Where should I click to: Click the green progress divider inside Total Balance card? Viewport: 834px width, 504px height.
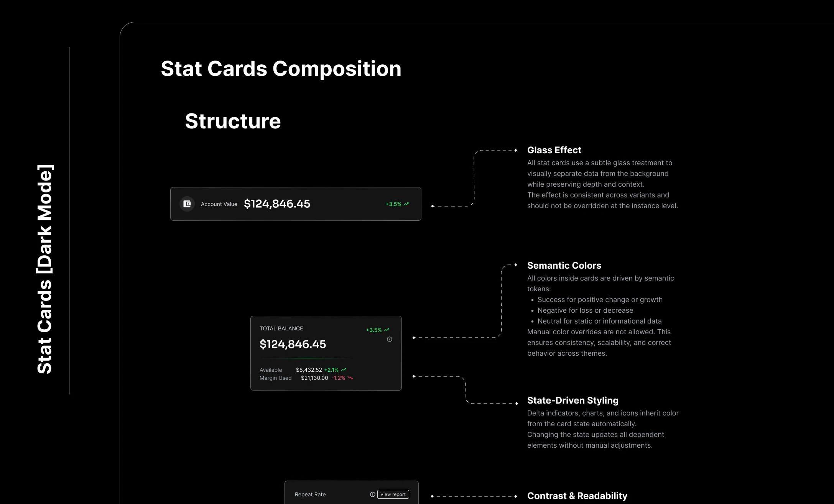coord(307,358)
